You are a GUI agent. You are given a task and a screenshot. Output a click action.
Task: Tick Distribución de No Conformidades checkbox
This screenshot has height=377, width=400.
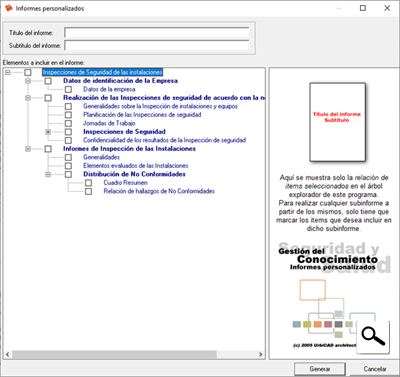pyautogui.click(x=68, y=174)
